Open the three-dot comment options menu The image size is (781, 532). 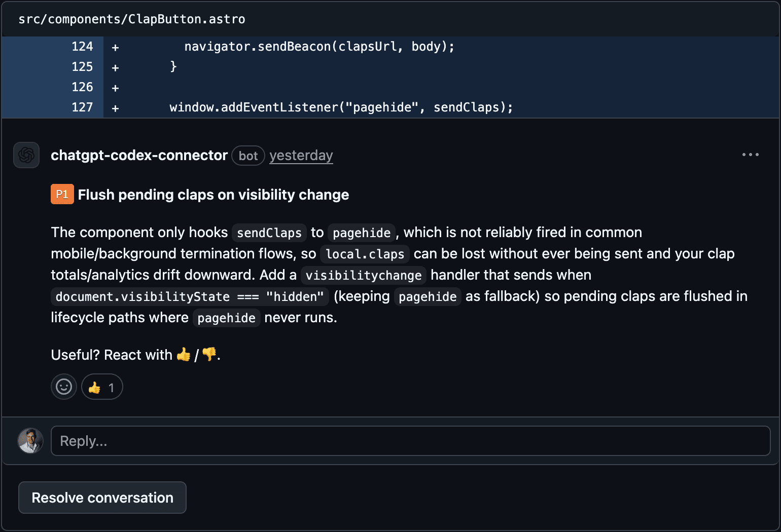coord(750,155)
